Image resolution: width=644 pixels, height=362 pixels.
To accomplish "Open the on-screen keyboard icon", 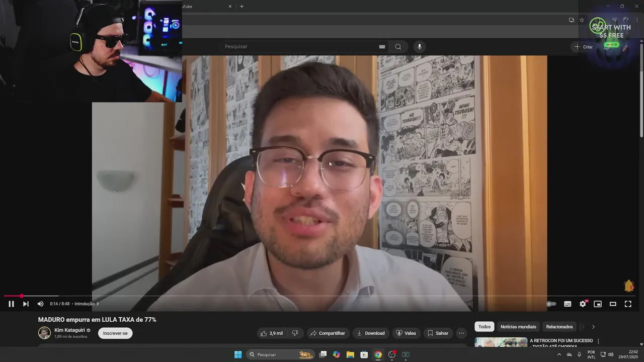I will pyautogui.click(x=382, y=47).
